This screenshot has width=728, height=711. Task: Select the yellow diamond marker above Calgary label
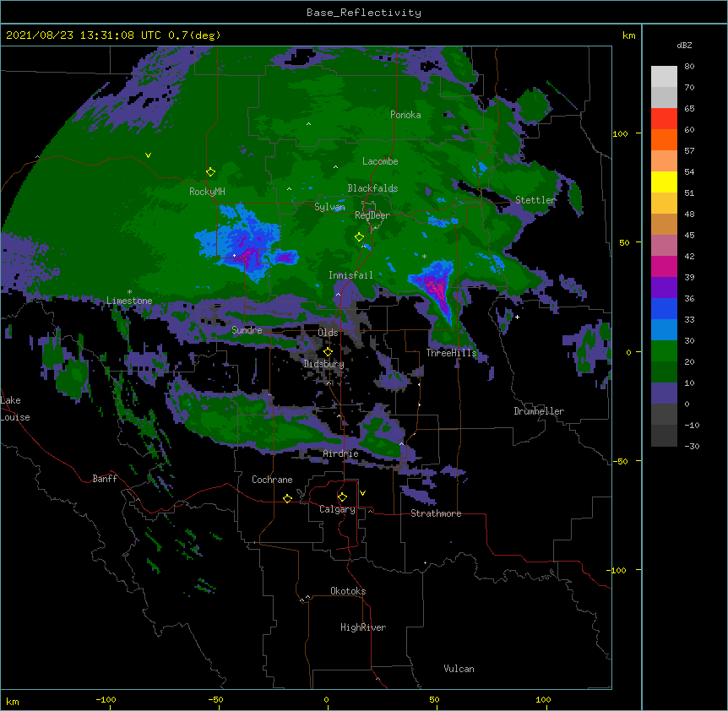coord(342,497)
